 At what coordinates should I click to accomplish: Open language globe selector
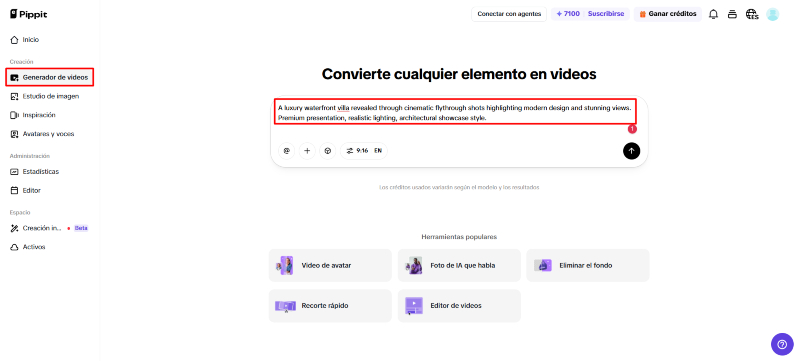pyautogui.click(x=752, y=14)
